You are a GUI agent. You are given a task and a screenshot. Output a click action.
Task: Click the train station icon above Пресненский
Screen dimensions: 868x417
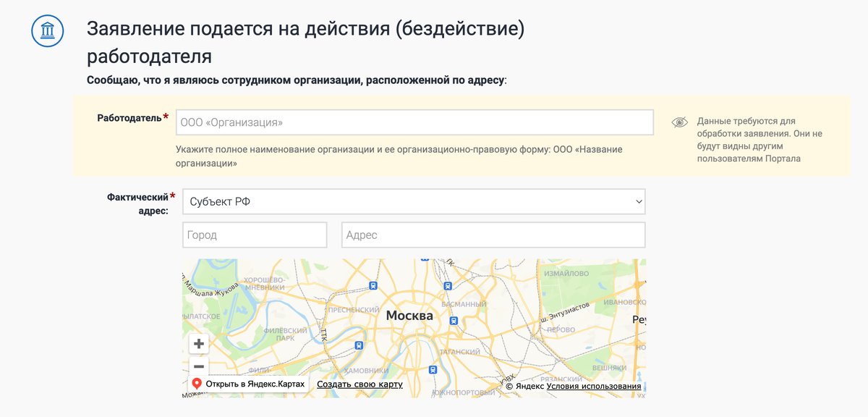tap(373, 286)
